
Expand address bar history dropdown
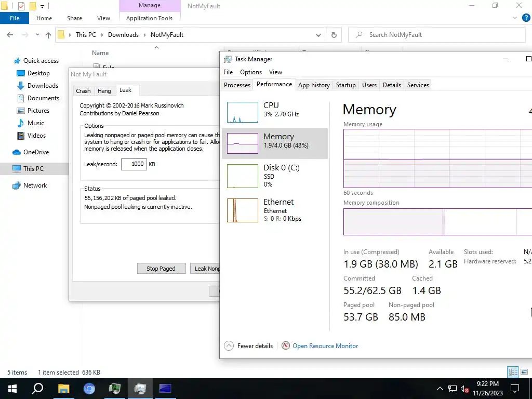point(318,35)
